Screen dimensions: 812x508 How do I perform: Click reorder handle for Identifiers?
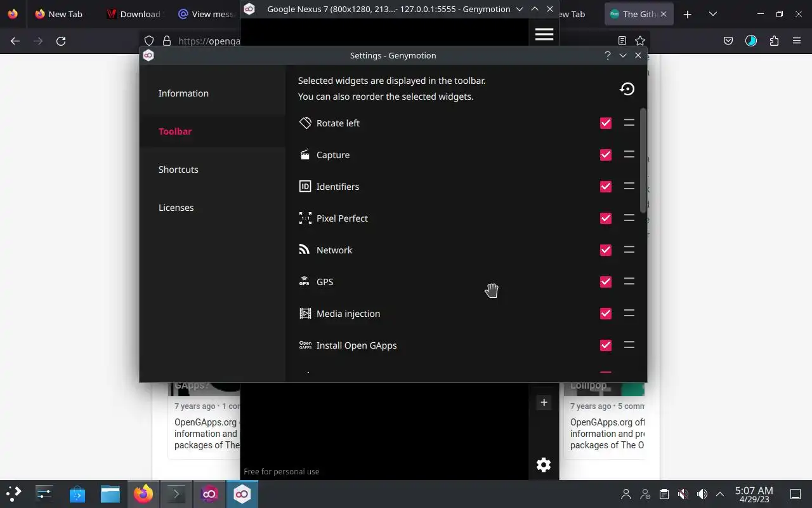(629, 186)
